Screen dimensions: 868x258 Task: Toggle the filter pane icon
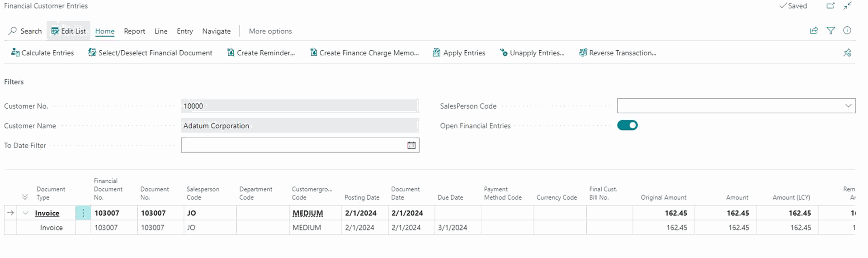click(x=831, y=31)
